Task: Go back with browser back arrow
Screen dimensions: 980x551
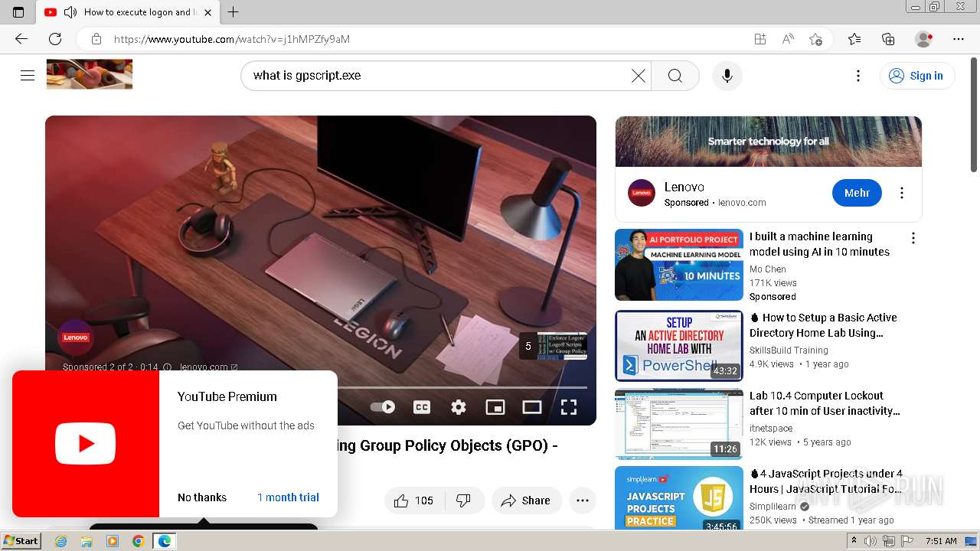Action: pos(21,39)
